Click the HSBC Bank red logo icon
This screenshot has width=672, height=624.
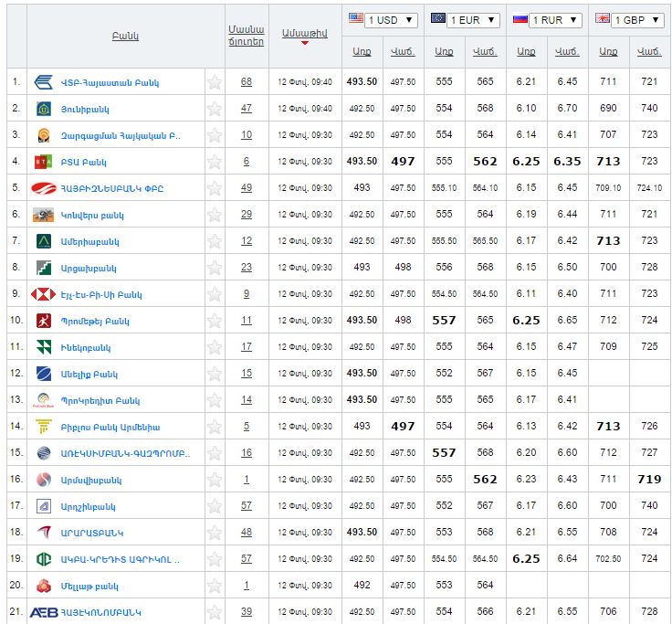point(43,294)
